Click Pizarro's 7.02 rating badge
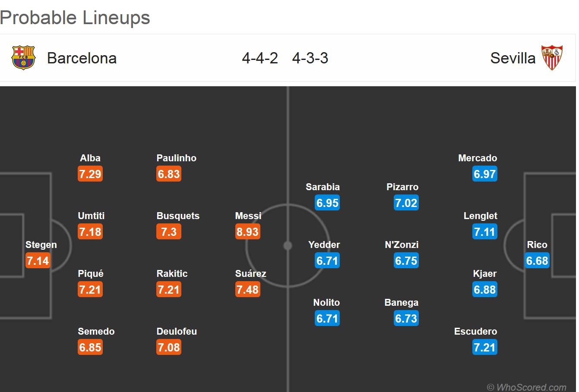 406,203
